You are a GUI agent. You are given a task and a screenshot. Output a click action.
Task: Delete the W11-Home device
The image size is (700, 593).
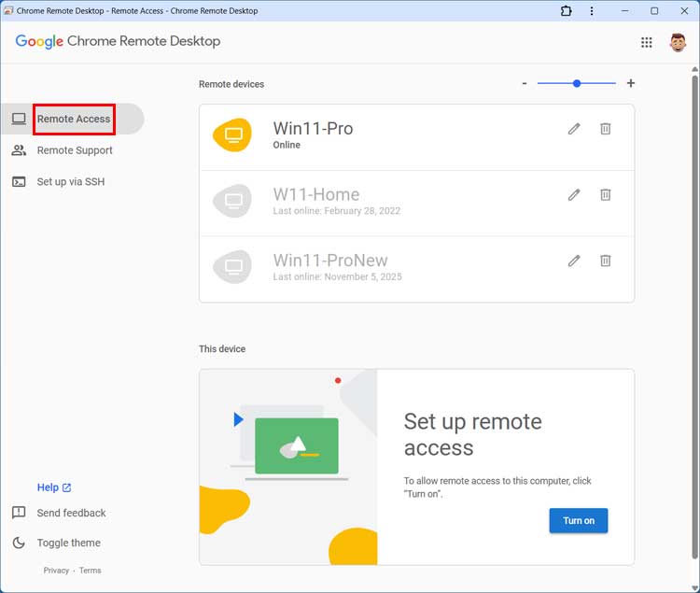606,194
